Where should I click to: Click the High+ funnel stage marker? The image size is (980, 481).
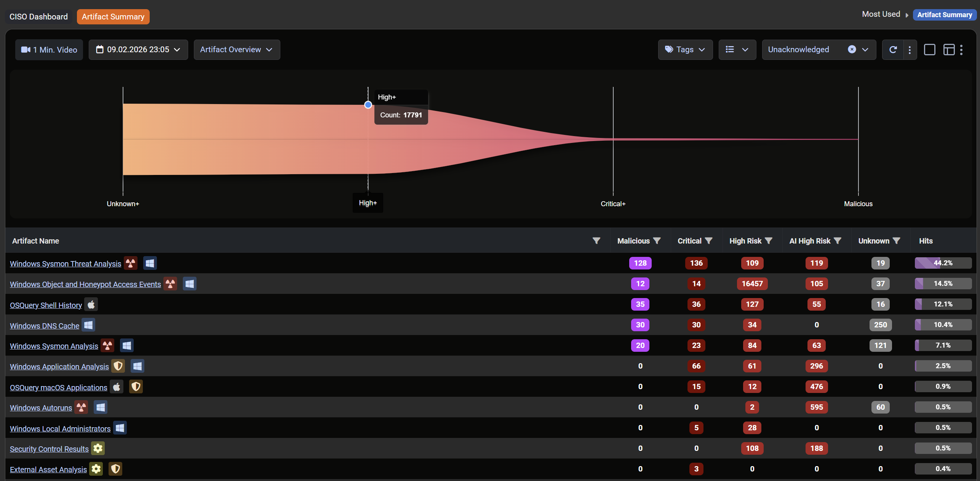coord(368,105)
